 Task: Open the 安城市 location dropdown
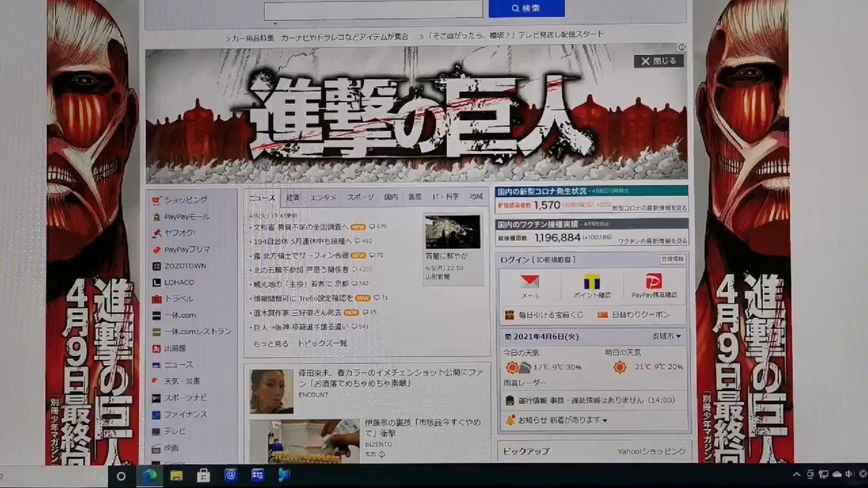click(x=665, y=336)
